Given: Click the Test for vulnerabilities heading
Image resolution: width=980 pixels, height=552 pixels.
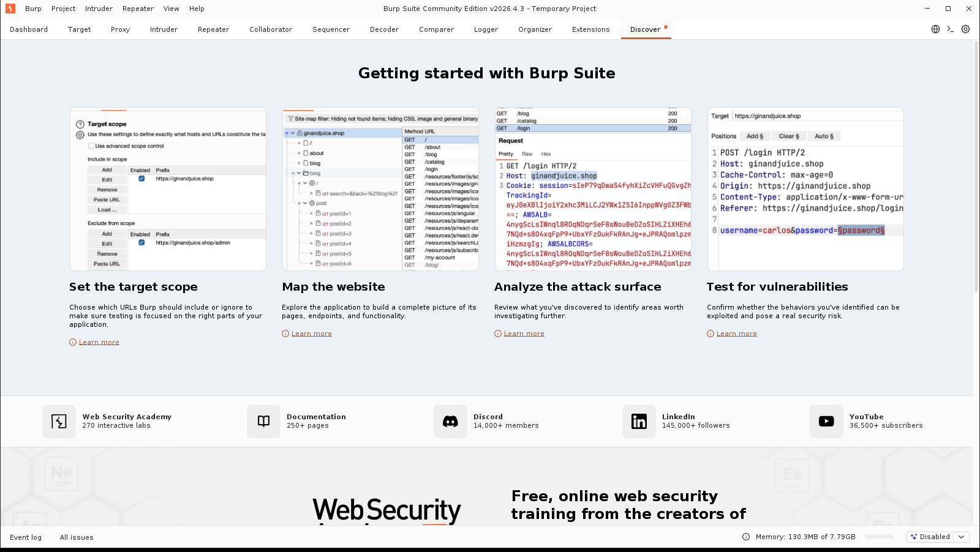Looking at the screenshot, I should click(777, 287).
